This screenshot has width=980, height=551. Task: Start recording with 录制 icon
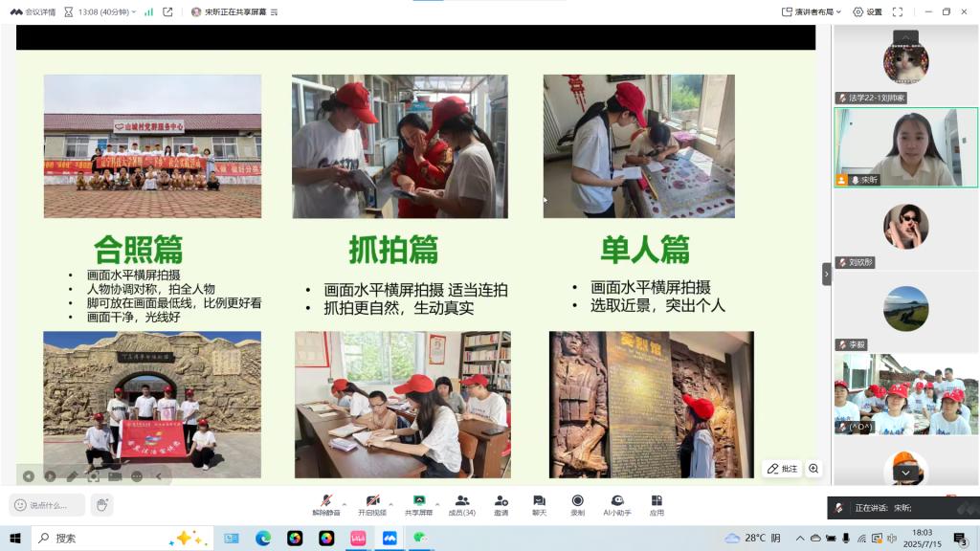coord(577,504)
